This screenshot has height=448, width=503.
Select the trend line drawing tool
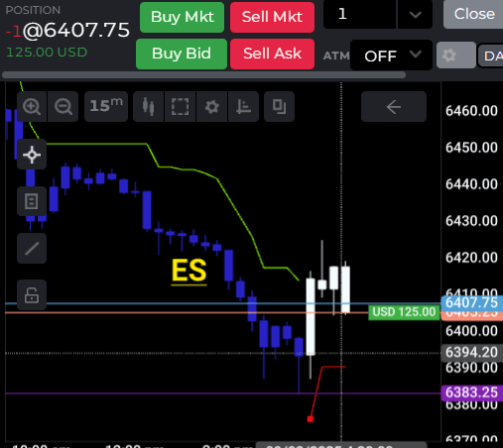coord(32,249)
